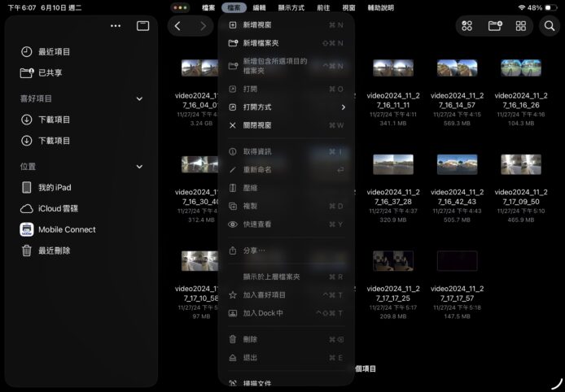
Task: Open the sidebar three-dots more options
Action: tap(116, 26)
